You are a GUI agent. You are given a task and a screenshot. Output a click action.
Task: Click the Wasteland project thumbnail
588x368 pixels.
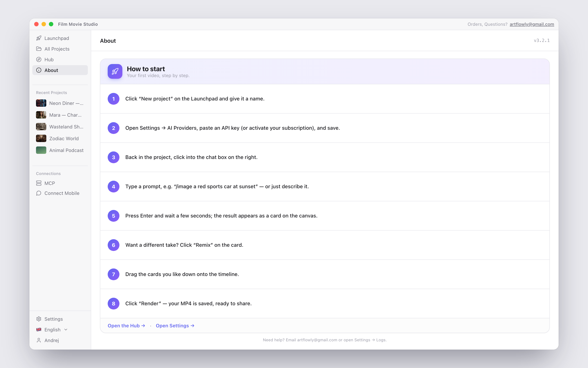tap(41, 127)
